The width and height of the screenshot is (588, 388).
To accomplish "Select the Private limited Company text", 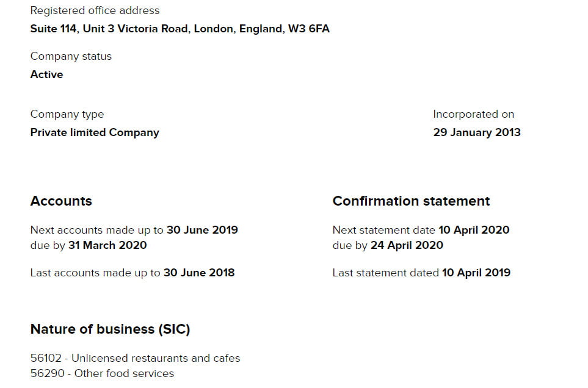I will 95,132.
